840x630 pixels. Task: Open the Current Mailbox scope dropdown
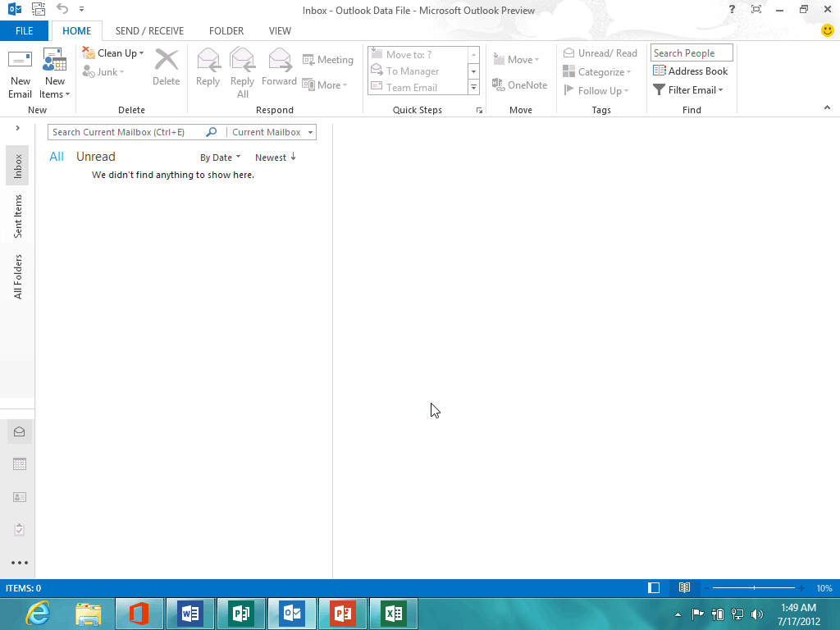(272, 132)
